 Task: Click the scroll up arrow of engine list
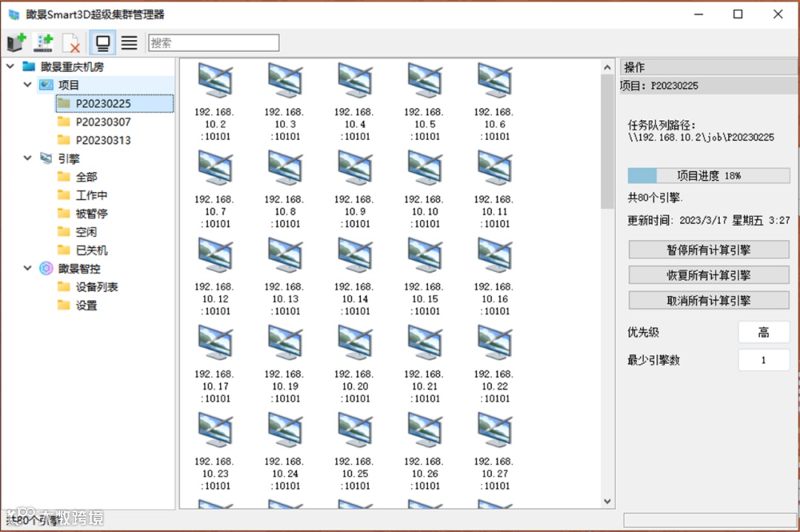pos(607,67)
